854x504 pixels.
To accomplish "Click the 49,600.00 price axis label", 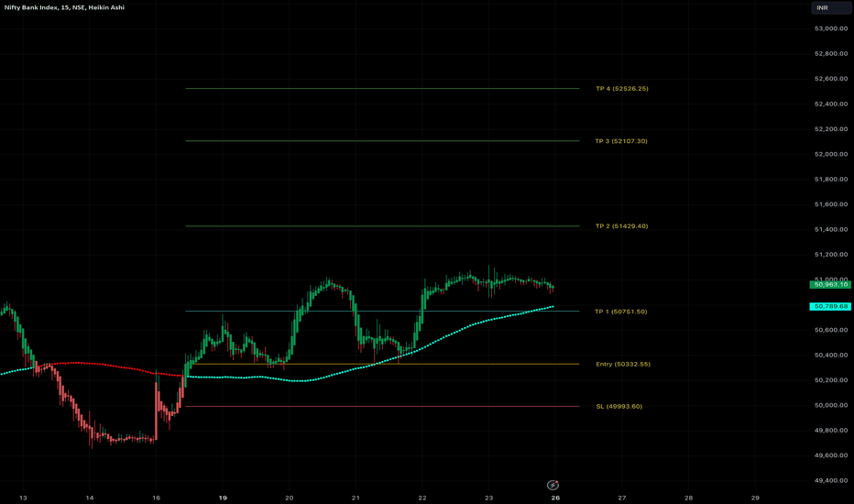I will (831, 455).
